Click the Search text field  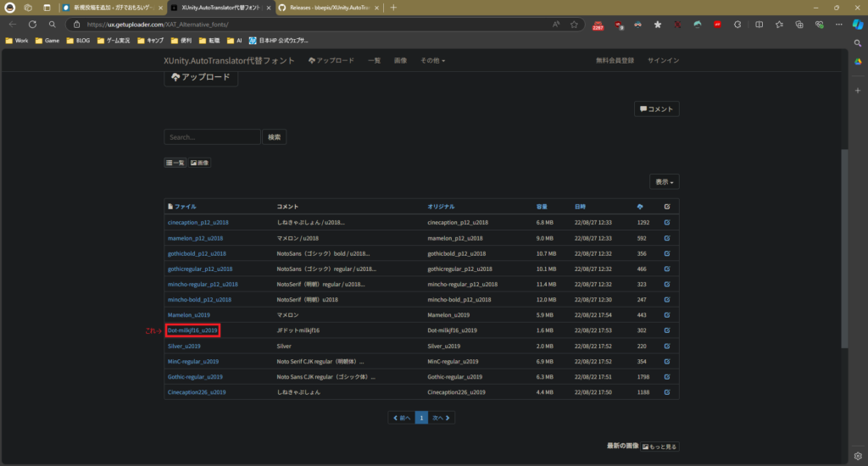tap(212, 137)
